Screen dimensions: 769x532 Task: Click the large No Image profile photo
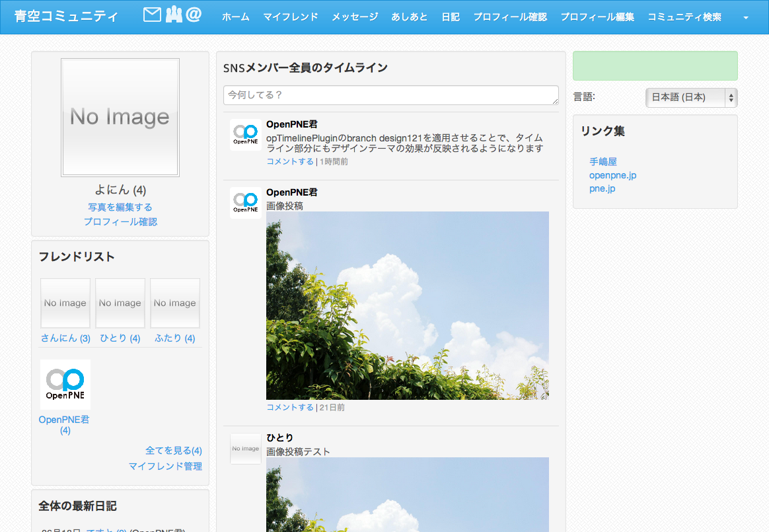(x=120, y=118)
